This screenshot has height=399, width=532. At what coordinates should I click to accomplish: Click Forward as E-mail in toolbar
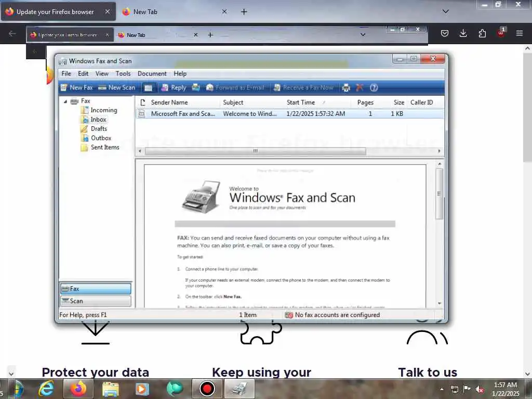tap(235, 87)
